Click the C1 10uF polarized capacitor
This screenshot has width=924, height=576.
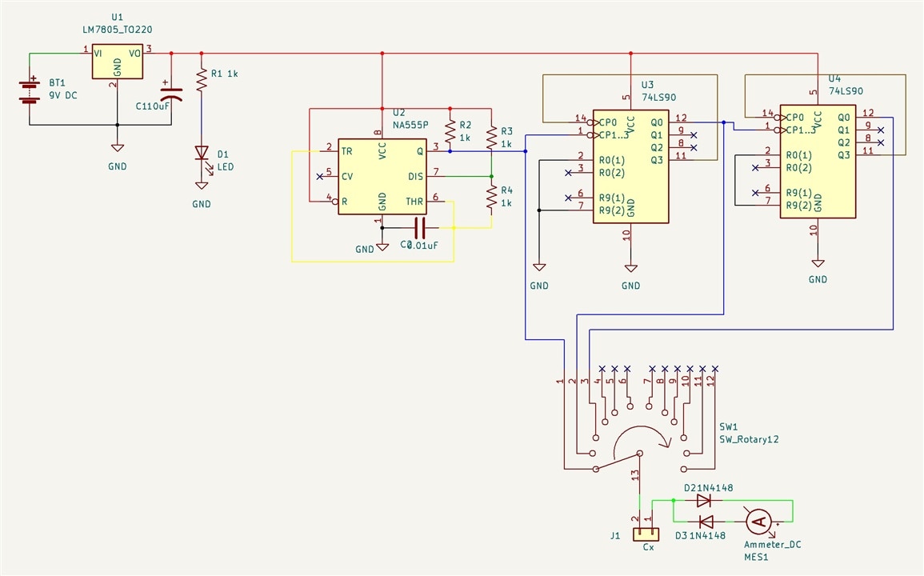click(171, 94)
